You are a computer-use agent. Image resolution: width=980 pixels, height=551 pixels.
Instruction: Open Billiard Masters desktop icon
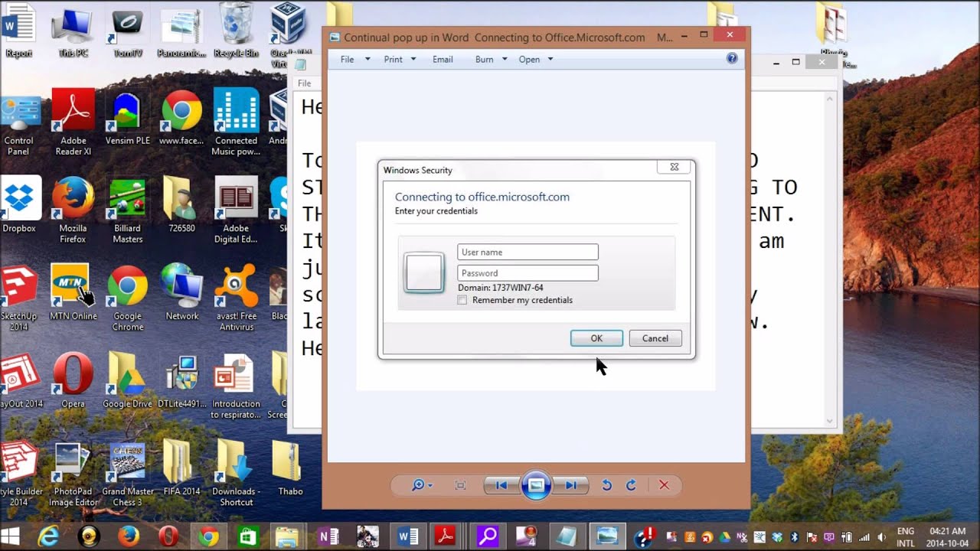pos(127,210)
